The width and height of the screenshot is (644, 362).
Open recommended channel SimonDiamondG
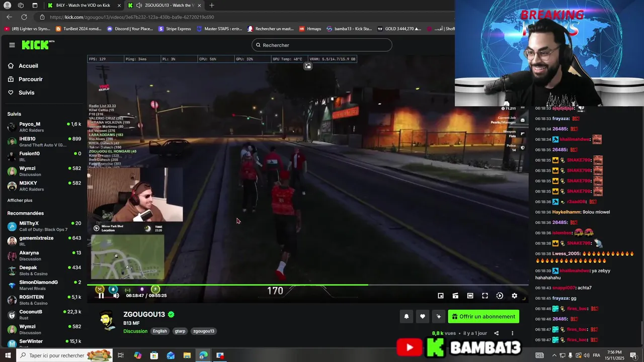coord(44,285)
